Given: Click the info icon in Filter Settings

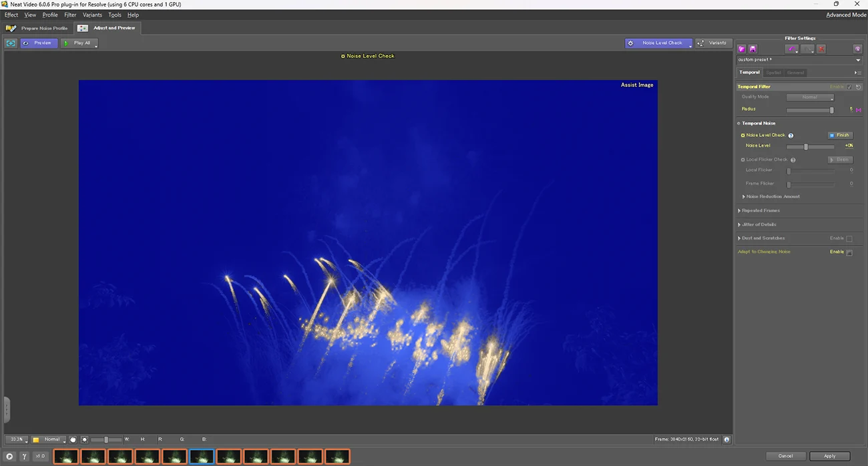Looking at the screenshot, I should 858,49.
